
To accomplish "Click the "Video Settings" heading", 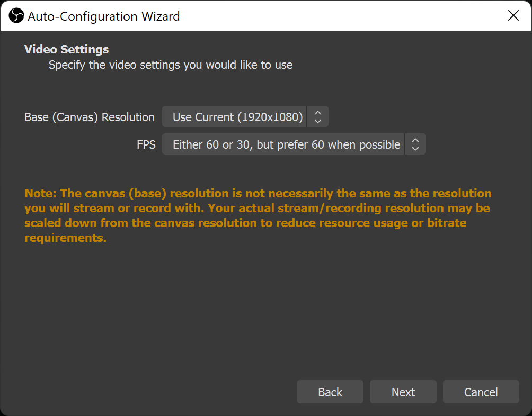I will (67, 50).
